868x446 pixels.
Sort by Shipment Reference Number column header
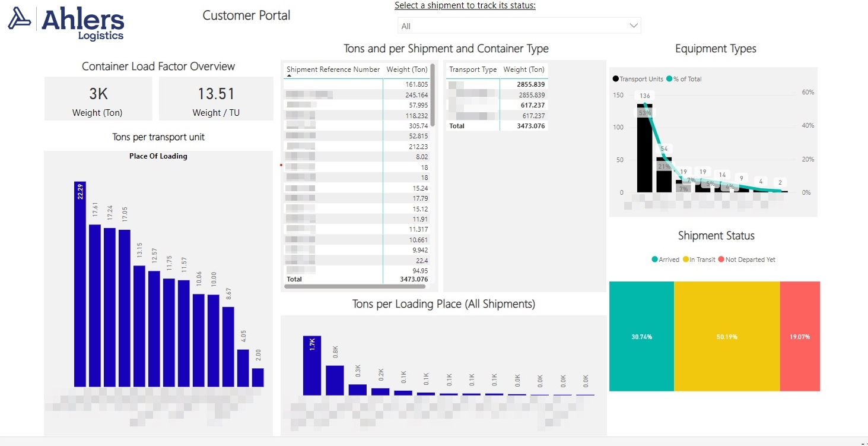pos(333,69)
